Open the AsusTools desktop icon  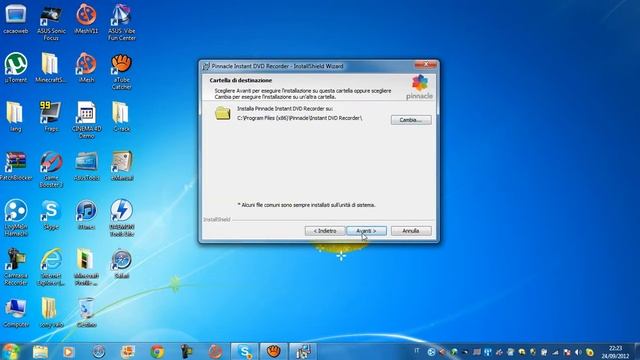[86, 166]
